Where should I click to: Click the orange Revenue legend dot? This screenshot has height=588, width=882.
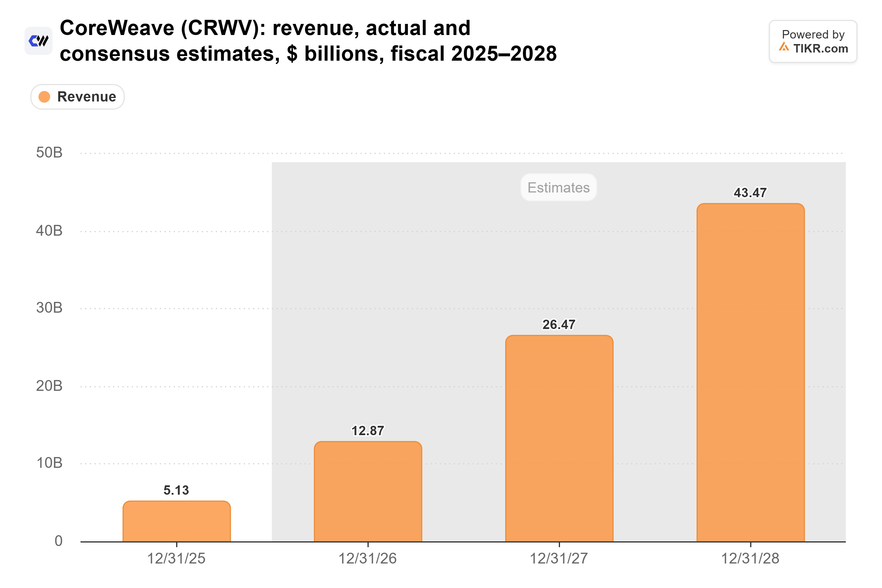44,97
